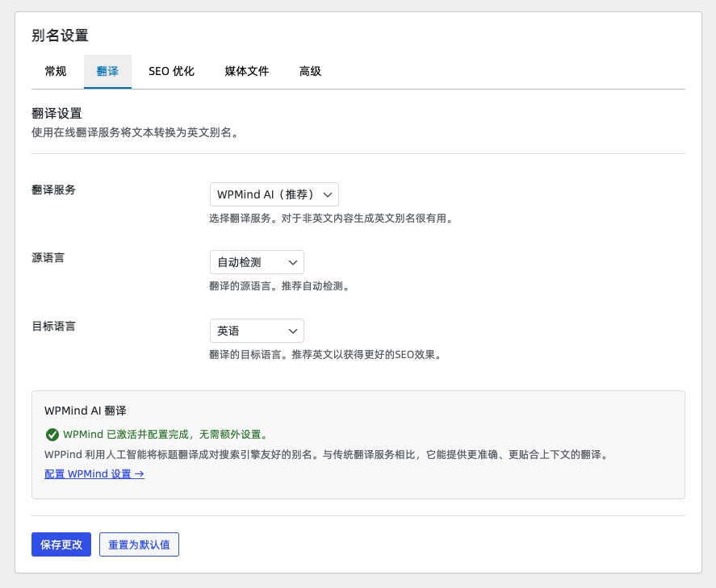Click the WPMind AI 翻译 panel title

pyautogui.click(x=86, y=411)
